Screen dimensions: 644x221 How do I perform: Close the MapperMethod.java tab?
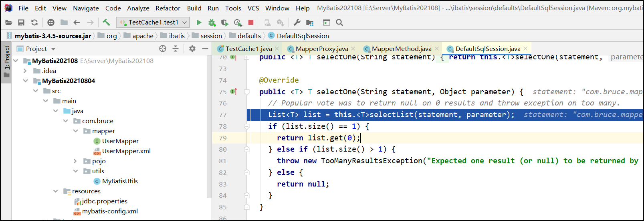coord(437,49)
